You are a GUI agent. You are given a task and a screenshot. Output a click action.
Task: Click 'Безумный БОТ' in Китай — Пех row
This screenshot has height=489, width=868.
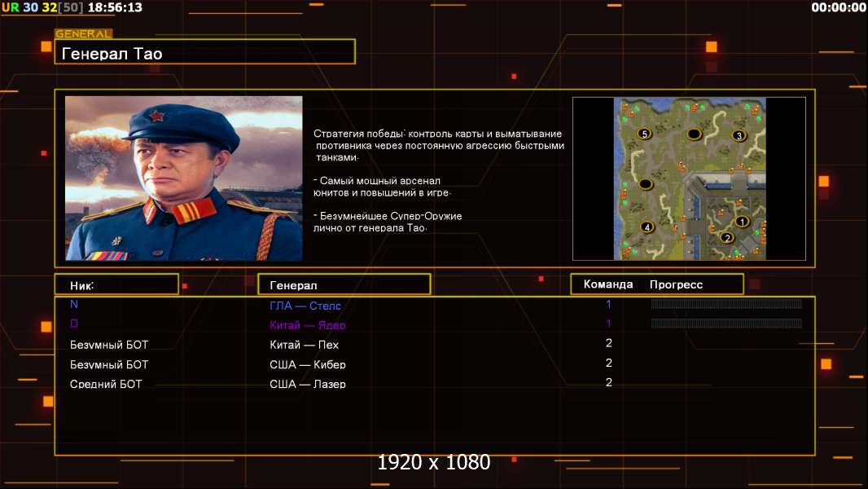(x=109, y=345)
